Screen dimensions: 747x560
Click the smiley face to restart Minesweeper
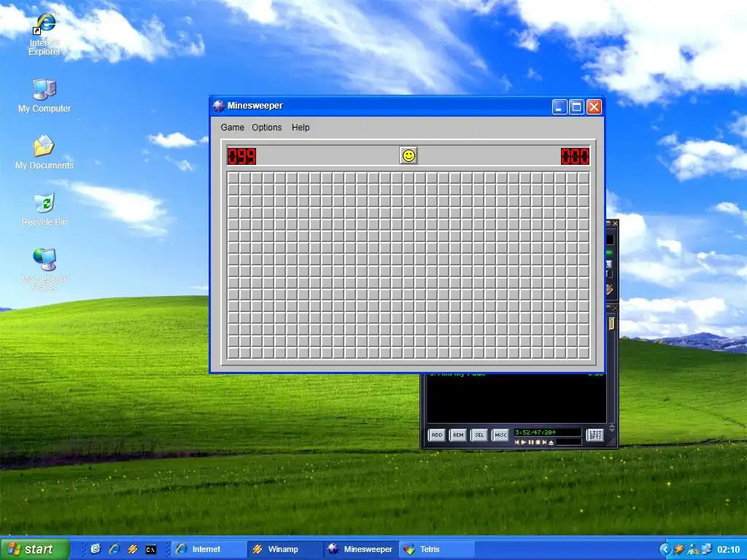coord(409,155)
